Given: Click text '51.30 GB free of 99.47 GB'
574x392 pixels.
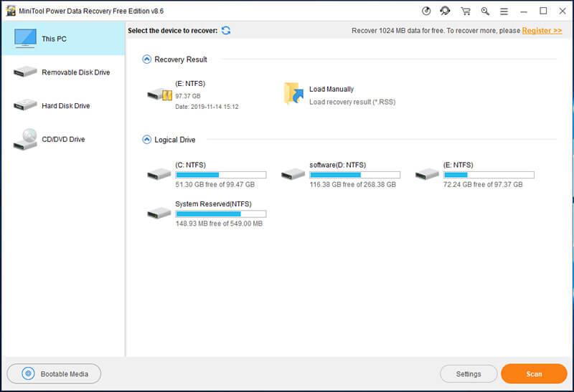Looking at the screenshot, I should tap(215, 185).
